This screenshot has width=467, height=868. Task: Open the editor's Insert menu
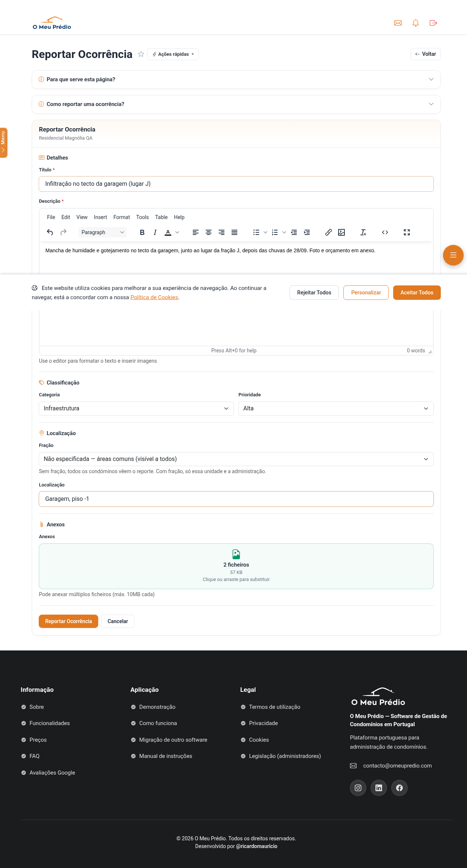(x=100, y=217)
